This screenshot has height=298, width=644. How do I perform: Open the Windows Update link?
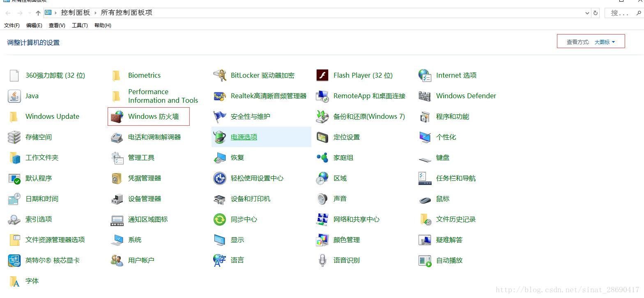pos(52,116)
